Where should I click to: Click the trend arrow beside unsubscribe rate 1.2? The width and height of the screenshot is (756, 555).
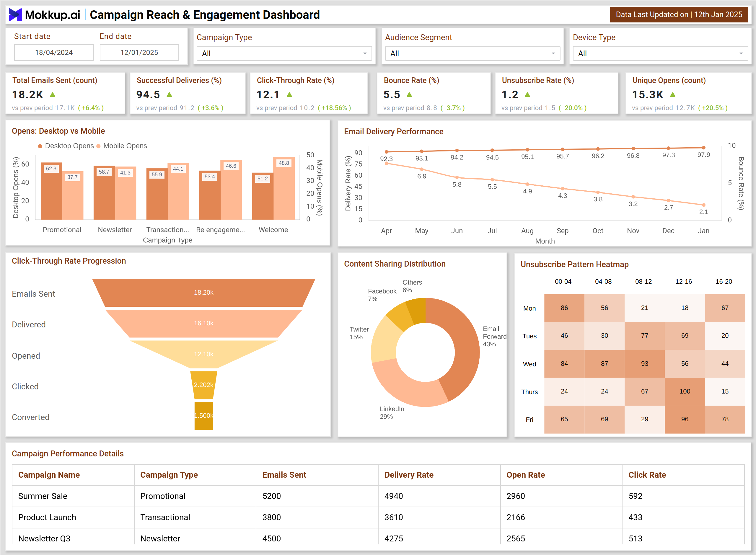(x=527, y=95)
